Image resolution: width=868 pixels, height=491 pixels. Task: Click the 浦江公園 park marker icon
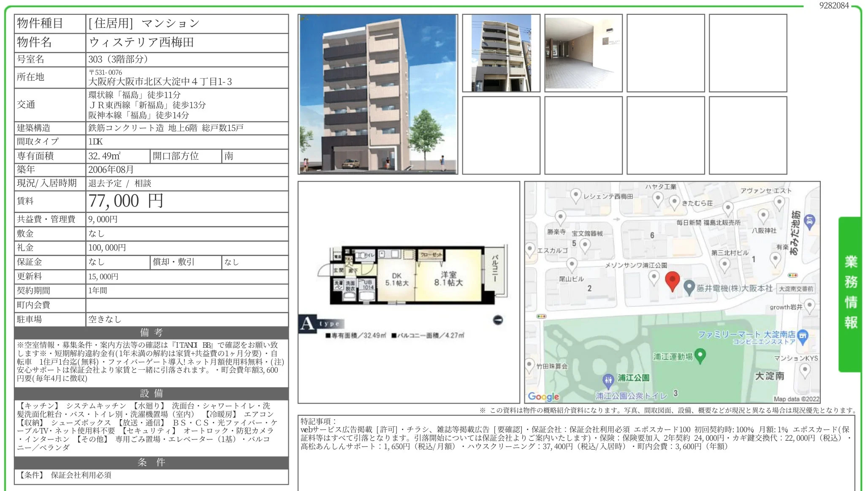(x=608, y=380)
